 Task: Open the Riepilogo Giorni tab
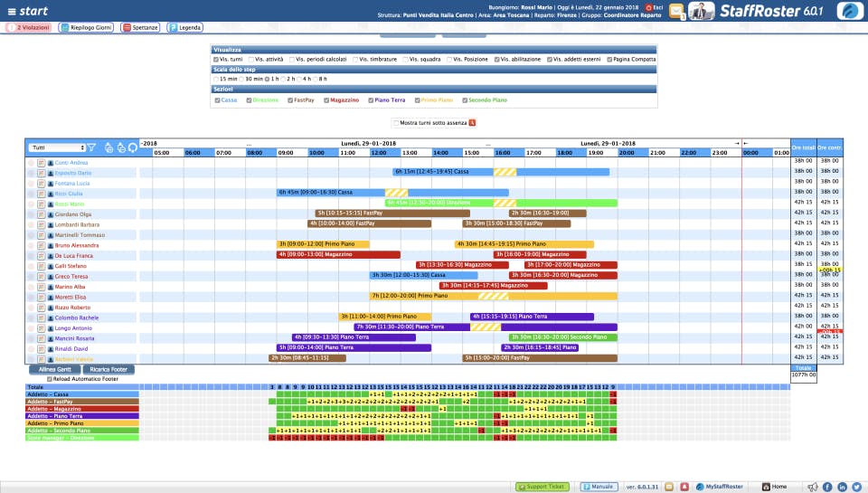[x=87, y=27]
